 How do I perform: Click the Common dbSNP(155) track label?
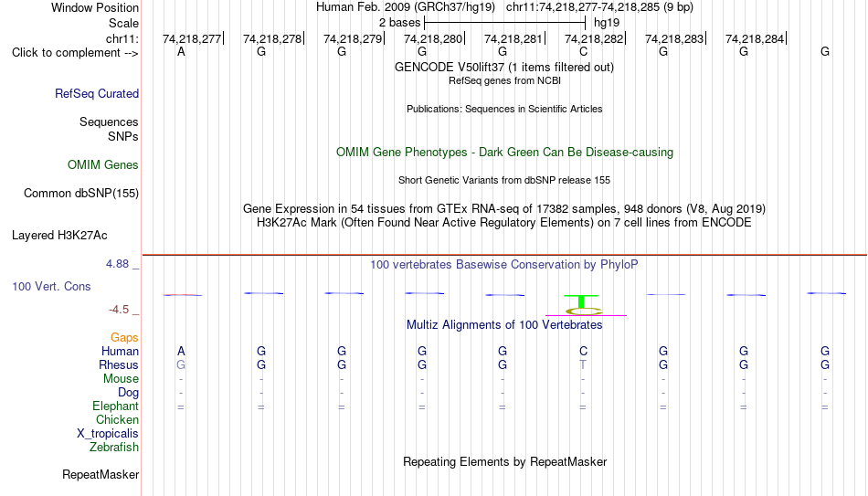[80, 194]
